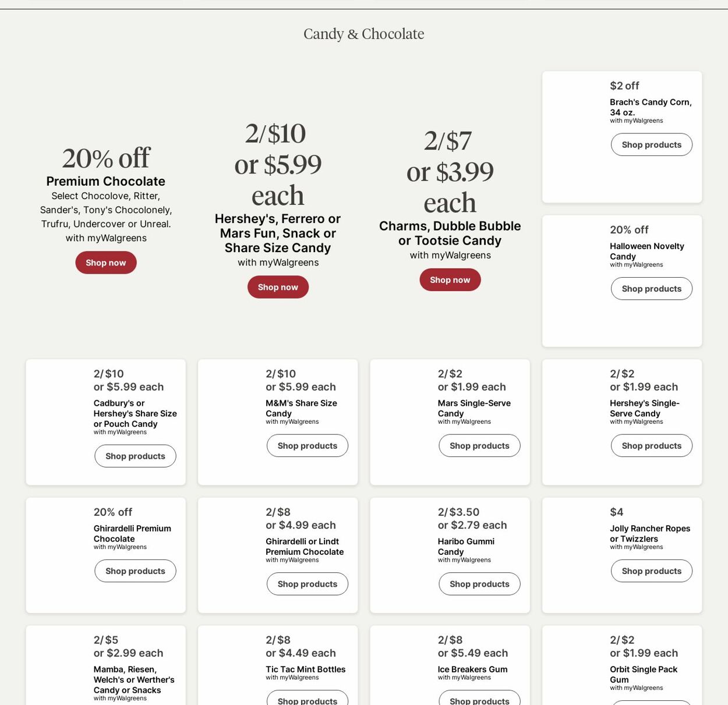Click Shop now for Charms, Dubble Bubble candy
The height and width of the screenshot is (705, 728).
coord(450,280)
